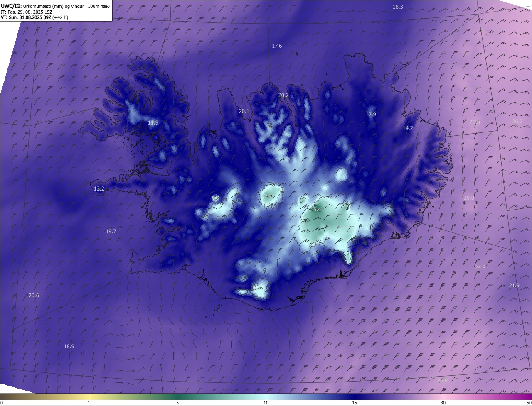Click the 18.3 value label on the map
The height and width of the screenshot is (406, 532).
coord(398,7)
